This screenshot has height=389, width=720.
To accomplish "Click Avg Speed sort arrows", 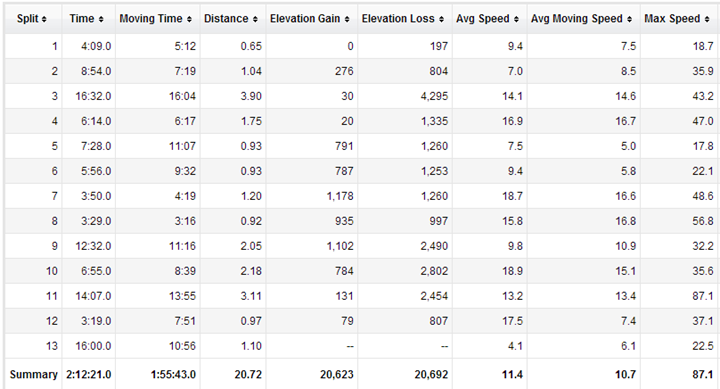I will pos(517,19).
